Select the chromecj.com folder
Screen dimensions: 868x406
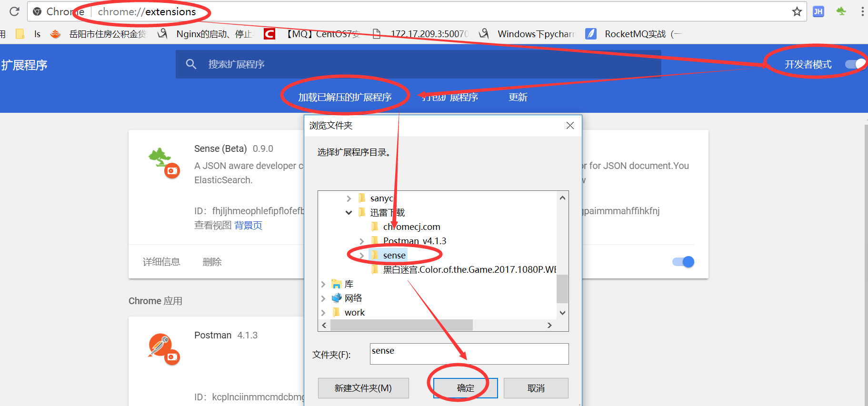(x=411, y=227)
